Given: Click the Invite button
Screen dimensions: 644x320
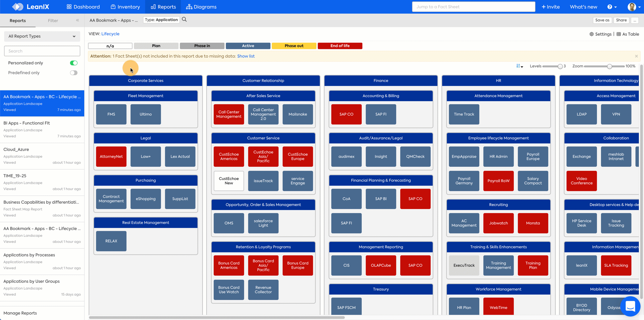Looking at the screenshot, I should (x=550, y=7).
